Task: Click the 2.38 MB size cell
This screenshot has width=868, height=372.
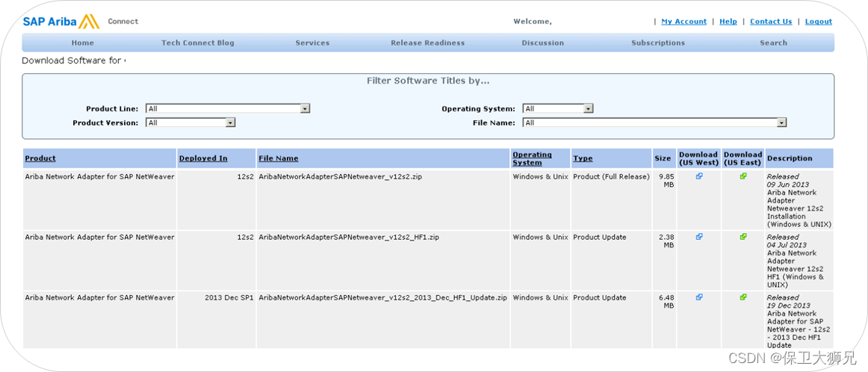Action: point(666,241)
